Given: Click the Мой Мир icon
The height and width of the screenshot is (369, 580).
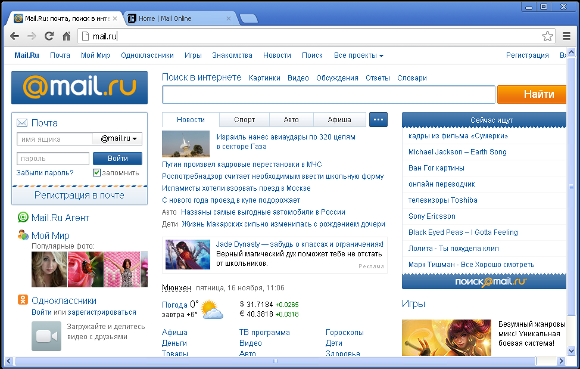Looking at the screenshot, I should pyautogui.click(x=23, y=234).
